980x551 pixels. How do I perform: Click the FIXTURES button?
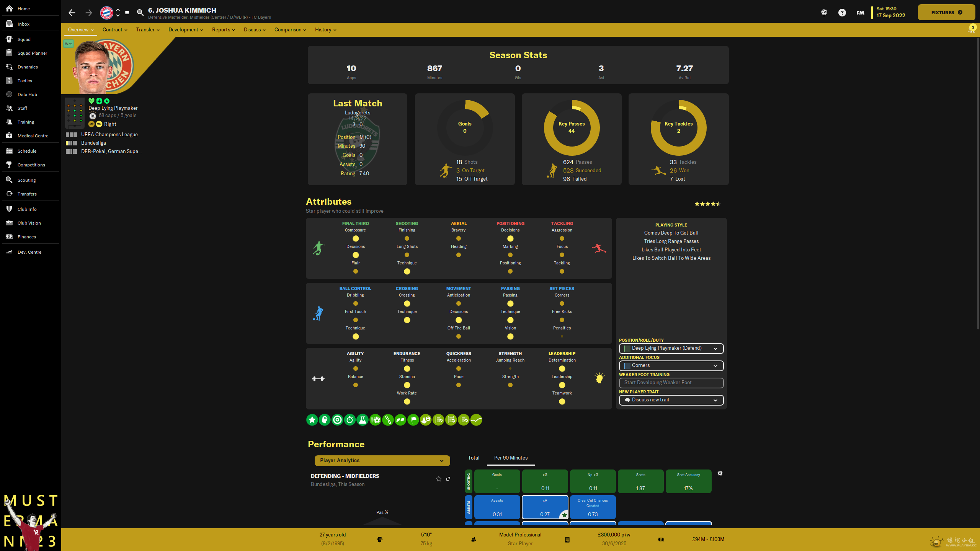pos(946,12)
